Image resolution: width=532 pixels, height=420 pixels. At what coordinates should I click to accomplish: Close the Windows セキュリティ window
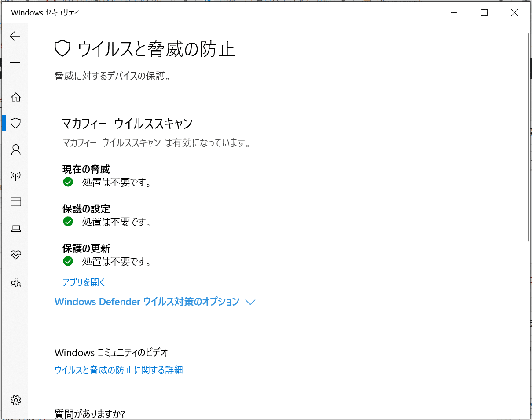pyautogui.click(x=514, y=13)
